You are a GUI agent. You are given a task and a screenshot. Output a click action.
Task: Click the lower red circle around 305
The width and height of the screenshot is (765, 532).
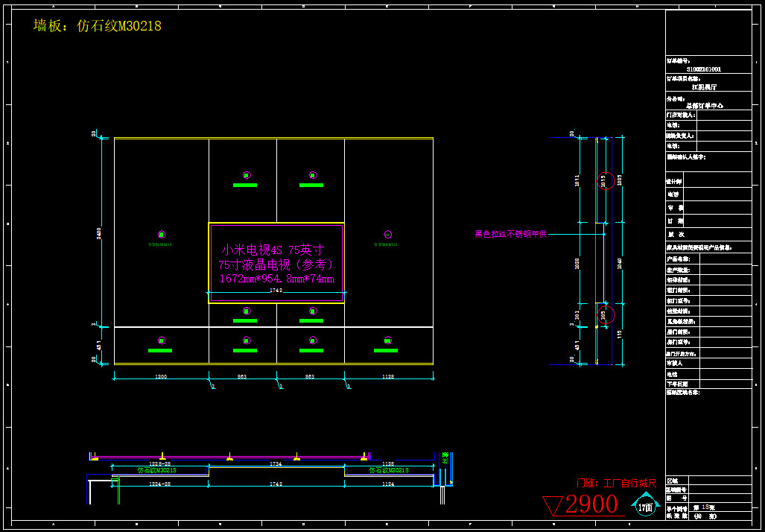point(606,314)
